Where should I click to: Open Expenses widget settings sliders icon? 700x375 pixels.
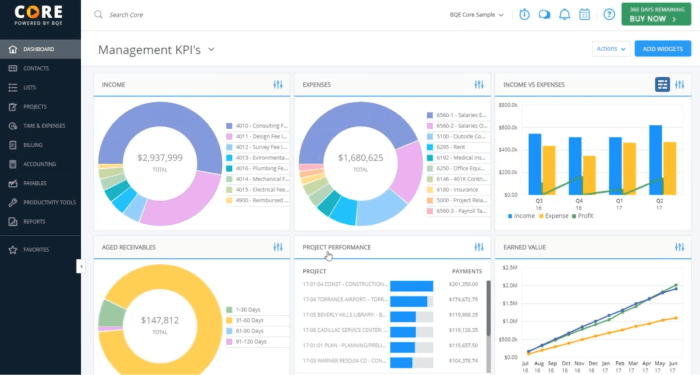[x=479, y=84]
